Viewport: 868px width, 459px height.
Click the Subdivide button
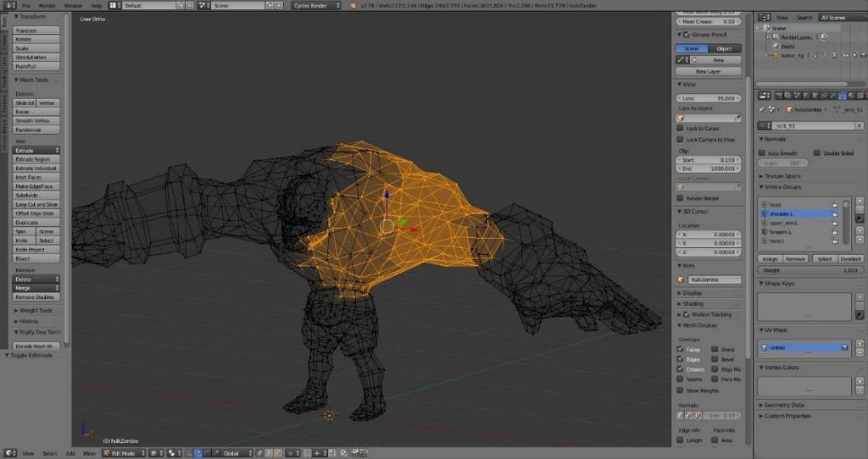pyautogui.click(x=36, y=196)
